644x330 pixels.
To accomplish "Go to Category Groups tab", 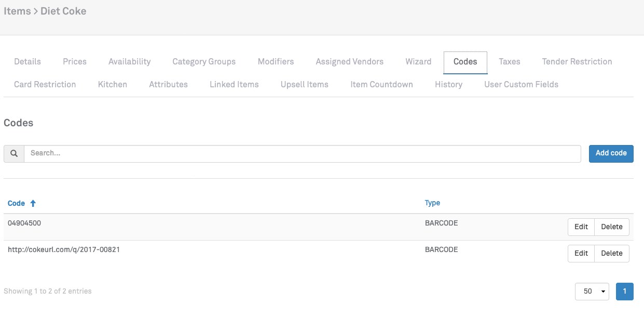I will click(204, 62).
